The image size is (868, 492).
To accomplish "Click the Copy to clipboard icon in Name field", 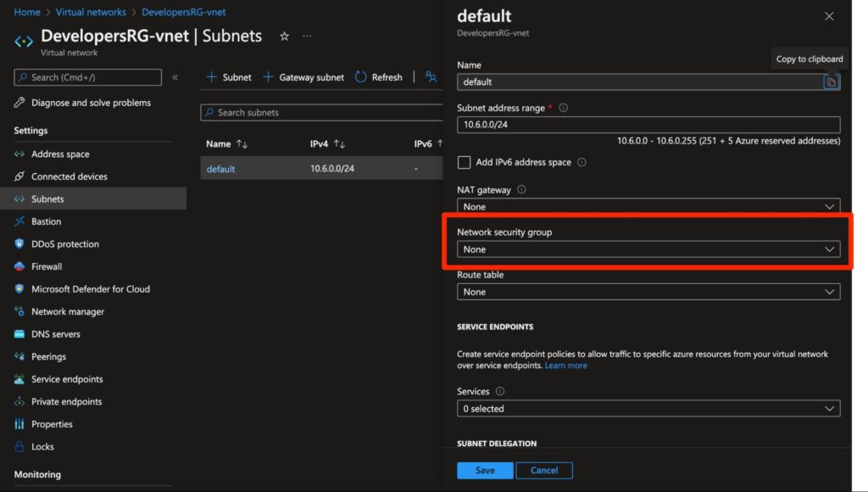I will pos(831,82).
